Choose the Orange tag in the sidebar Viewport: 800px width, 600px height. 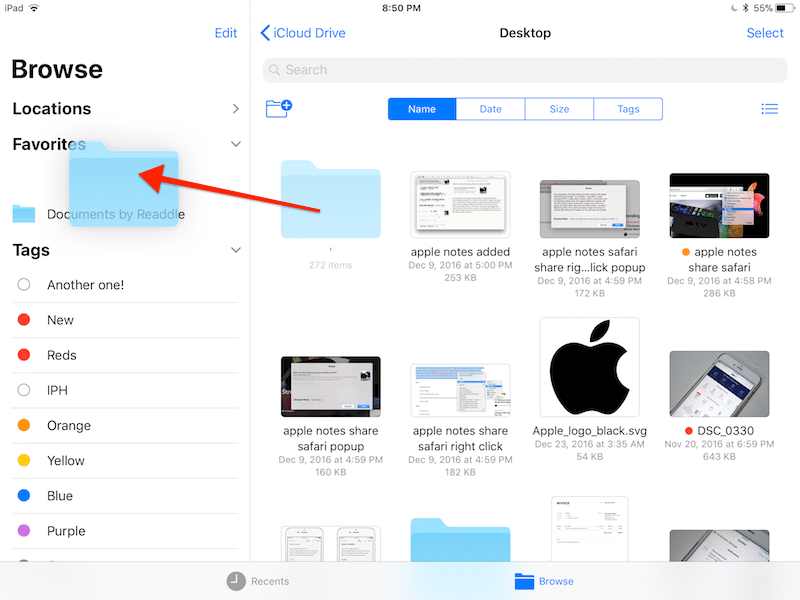(x=24, y=425)
